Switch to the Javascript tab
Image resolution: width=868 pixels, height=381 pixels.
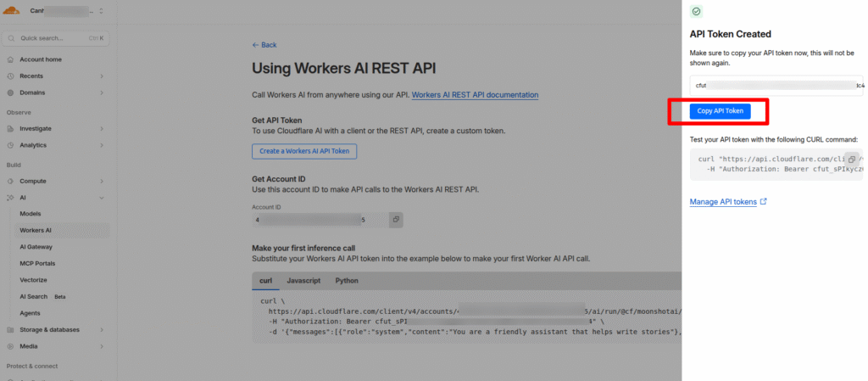303,281
